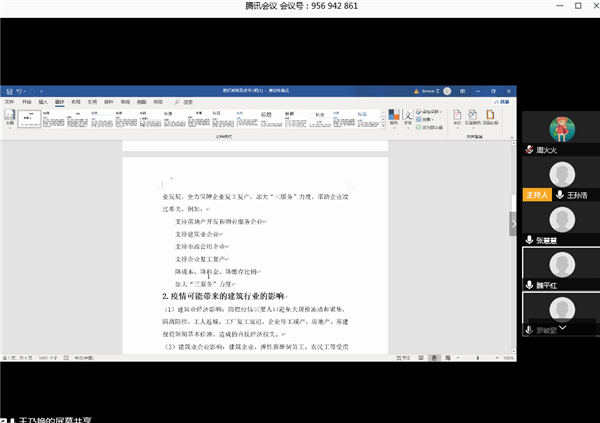Click the 搜索 box in Word's ribbon
600x423 pixels.
184,102
